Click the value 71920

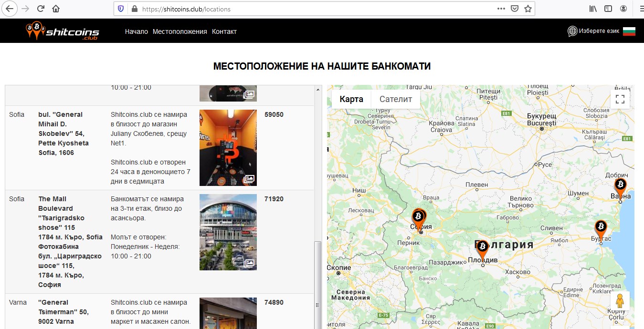tap(274, 199)
